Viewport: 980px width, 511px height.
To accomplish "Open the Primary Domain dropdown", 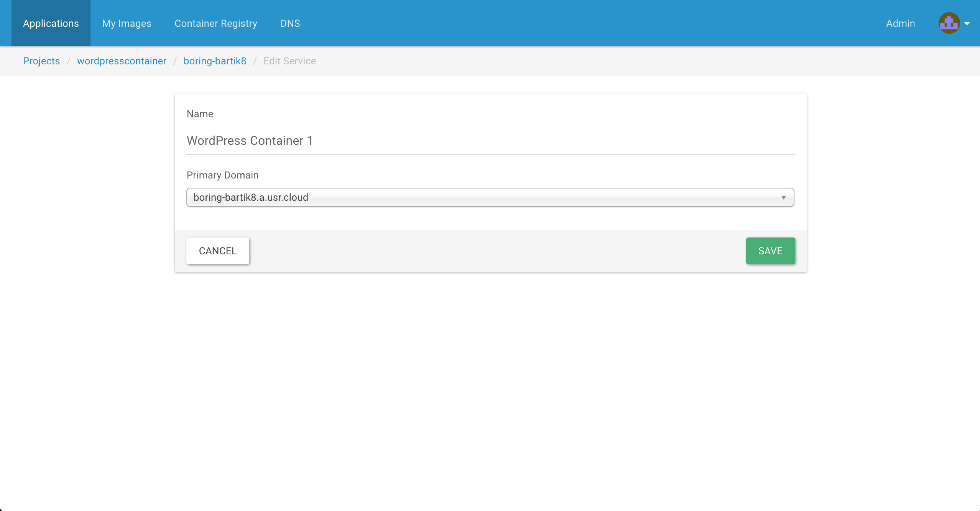I will [x=490, y=197].
